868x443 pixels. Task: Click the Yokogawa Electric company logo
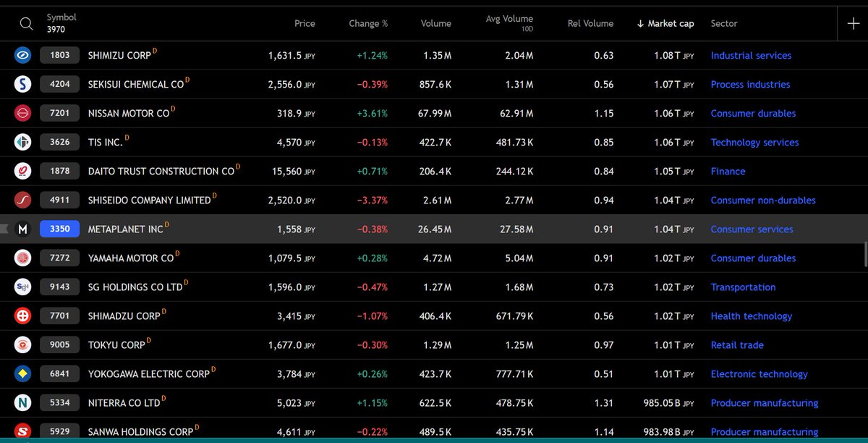(23, 374)
